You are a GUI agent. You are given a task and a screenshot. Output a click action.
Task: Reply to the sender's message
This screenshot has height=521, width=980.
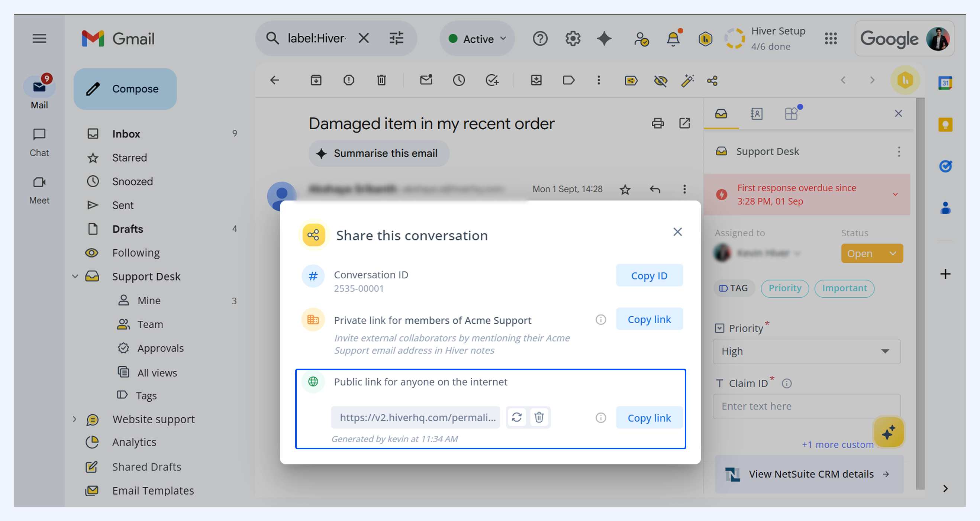tap(655, 189)
